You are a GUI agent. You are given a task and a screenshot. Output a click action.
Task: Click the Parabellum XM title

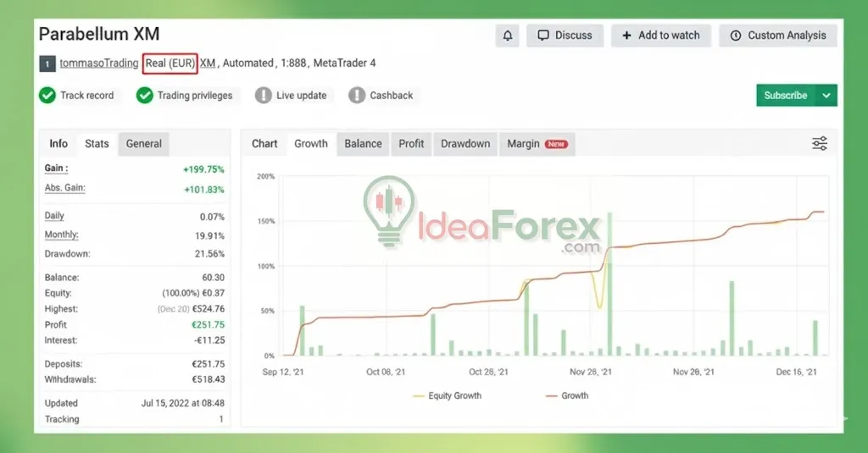pos(99,34)
